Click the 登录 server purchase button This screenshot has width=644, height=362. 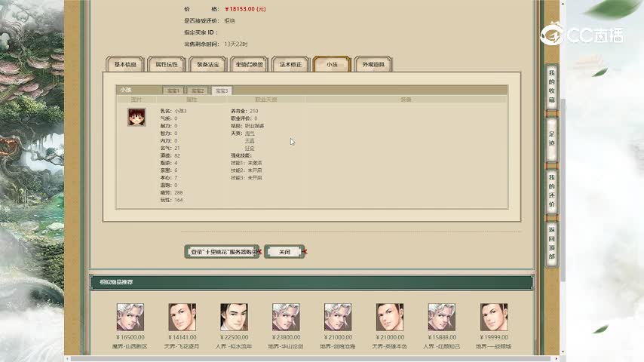(222, 252)
